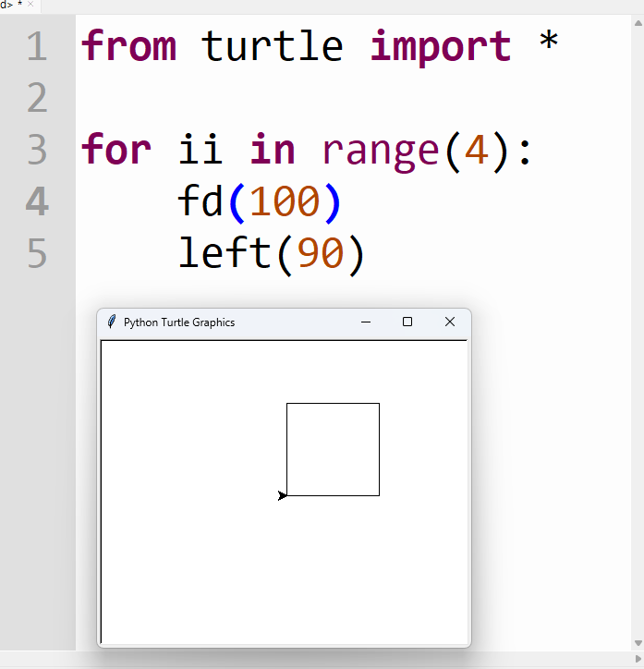Click line number 5 in the gutter
The height and width of the screenshot is (669, 644).
(37, 253)
